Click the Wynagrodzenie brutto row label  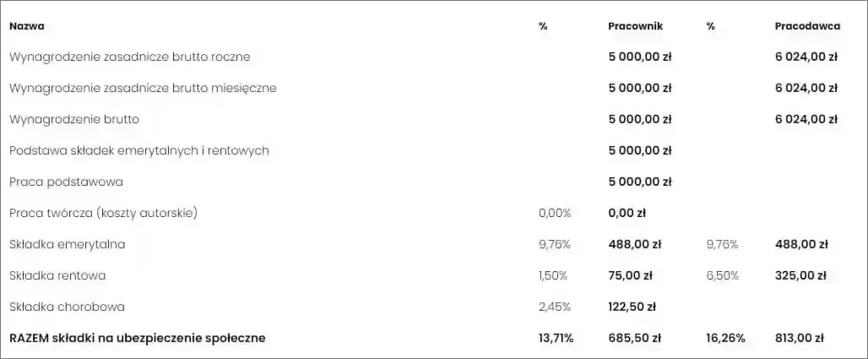(74, 119)
